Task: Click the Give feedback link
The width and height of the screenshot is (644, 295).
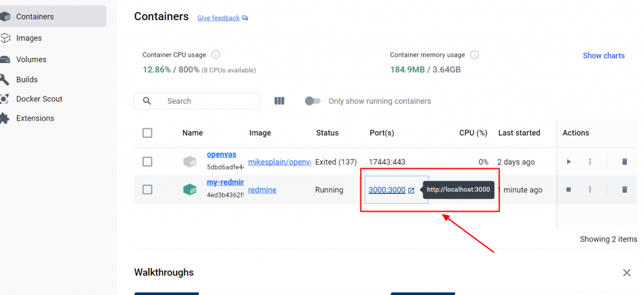Action: (x=218, y=18)
